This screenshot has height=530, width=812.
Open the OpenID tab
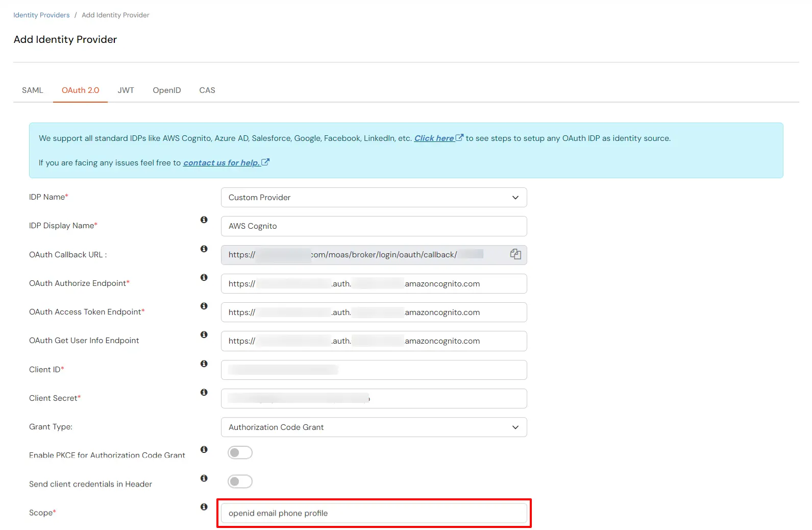[167, 90]
